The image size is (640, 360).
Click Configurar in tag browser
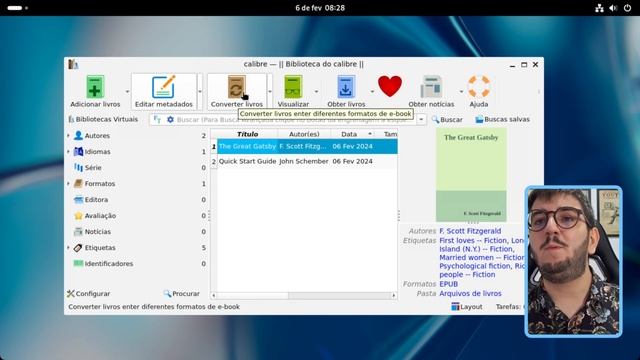89,293
